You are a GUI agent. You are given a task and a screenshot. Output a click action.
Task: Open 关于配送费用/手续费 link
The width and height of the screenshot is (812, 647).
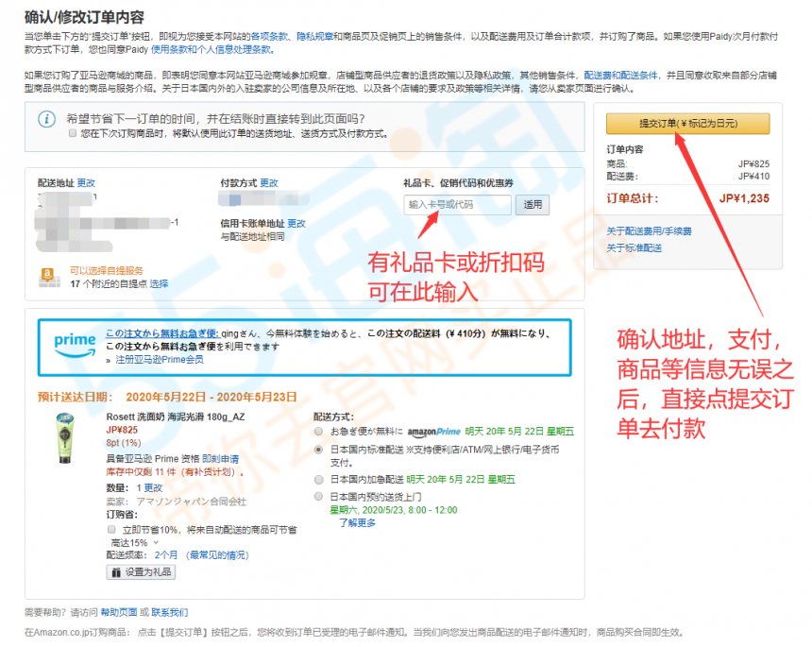[x=649, y=231]
